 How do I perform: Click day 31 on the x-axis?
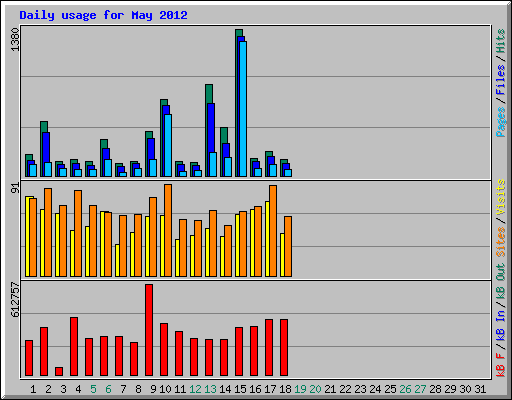coord(480,389)
